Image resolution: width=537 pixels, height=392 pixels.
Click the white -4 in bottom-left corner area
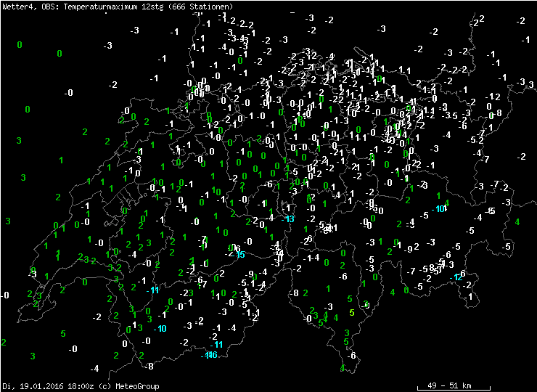tap(94, 369)
